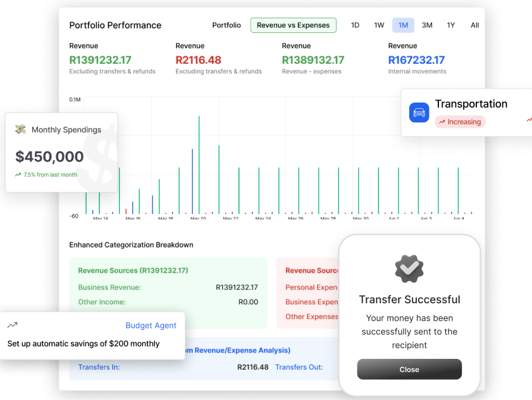532x400 pixels.
Task: Close the Transfer Successful dialog
Action: (x=409, y=369)
